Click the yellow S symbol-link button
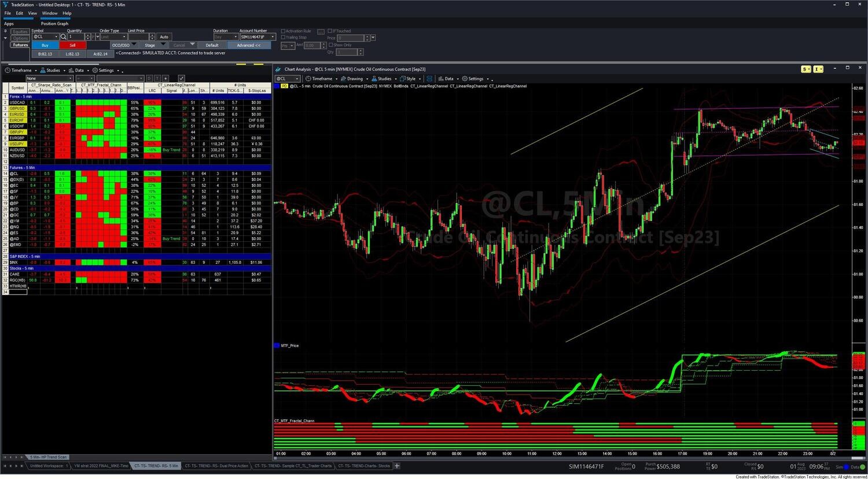Viewport: 868px width, 479px height. click(806, 69)
